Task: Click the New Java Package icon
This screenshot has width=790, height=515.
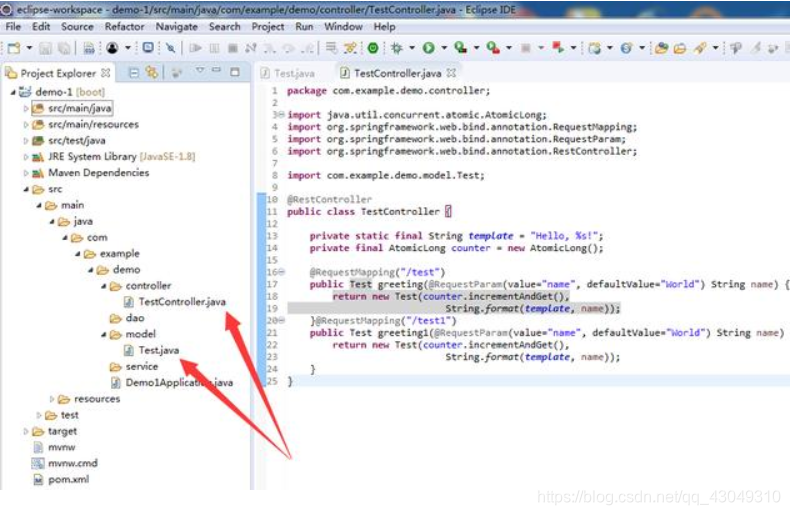Action: 595,48
